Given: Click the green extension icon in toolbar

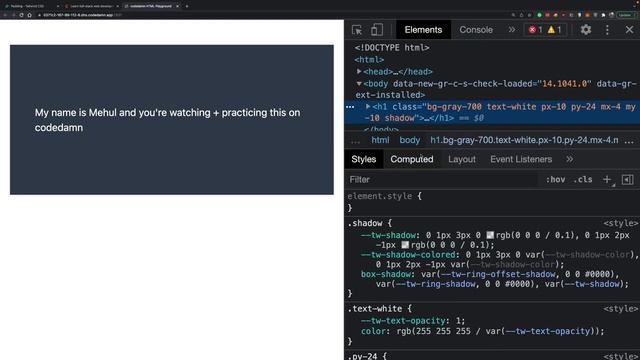Looking at the screenshot, I should click(539, 15).
